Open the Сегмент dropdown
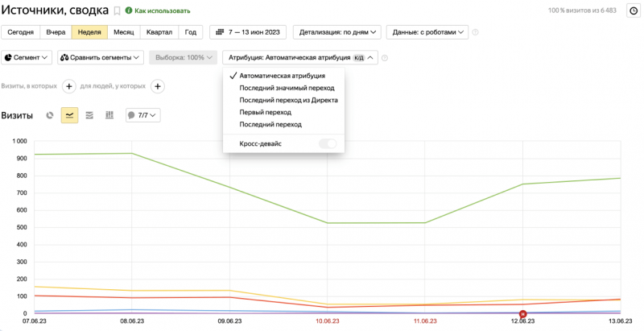Screen dimensions: 644x331 coord(27,58)
